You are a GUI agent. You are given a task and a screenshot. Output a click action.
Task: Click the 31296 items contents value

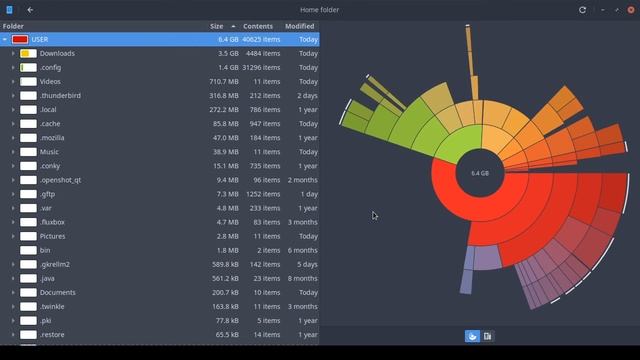[x=261, y=67]
